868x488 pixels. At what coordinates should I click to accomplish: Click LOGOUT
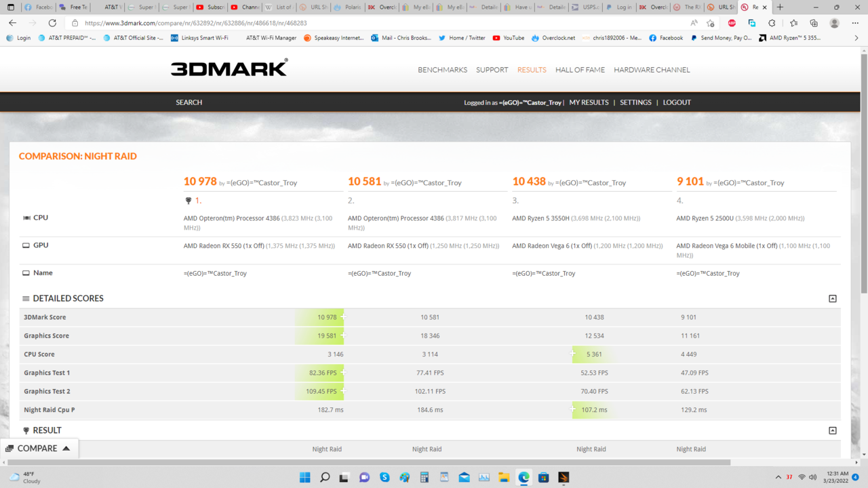[x=677, y=102]
